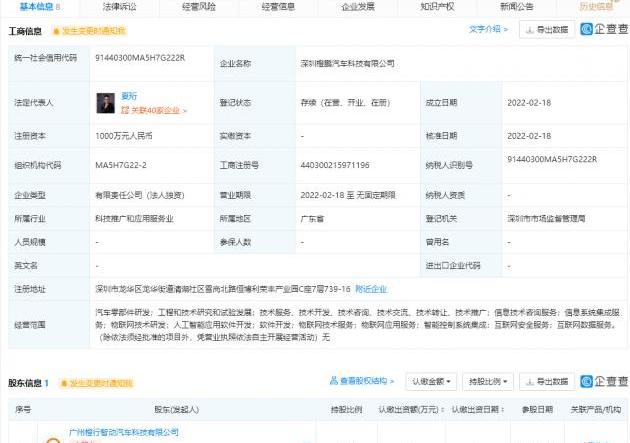Click organization code MA5H7G22-2

point(121,165)
